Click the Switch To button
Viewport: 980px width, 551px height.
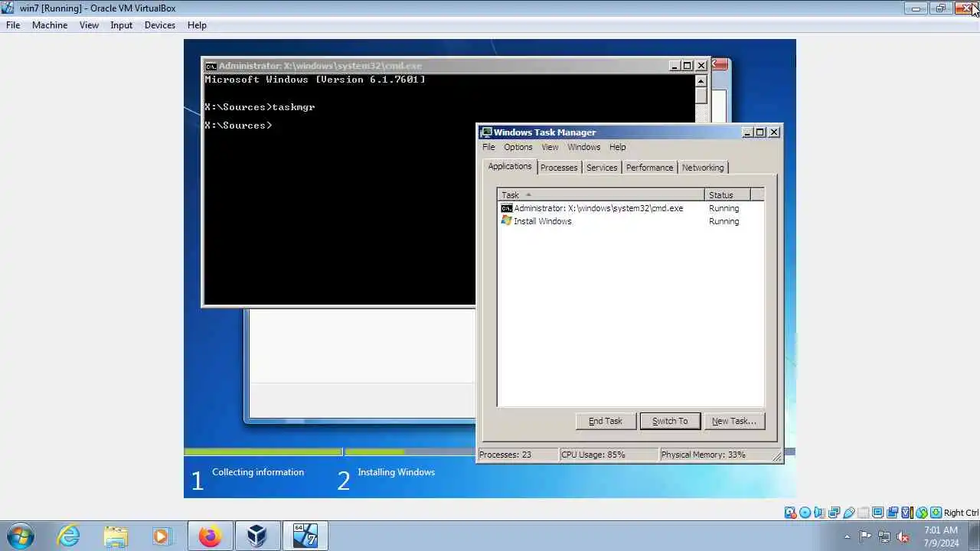pos(670,421)
